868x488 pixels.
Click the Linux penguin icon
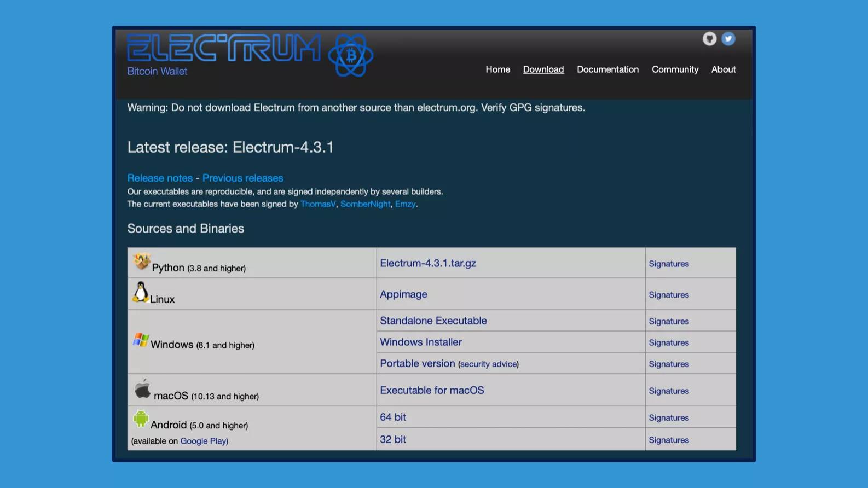tap(141, 292)
